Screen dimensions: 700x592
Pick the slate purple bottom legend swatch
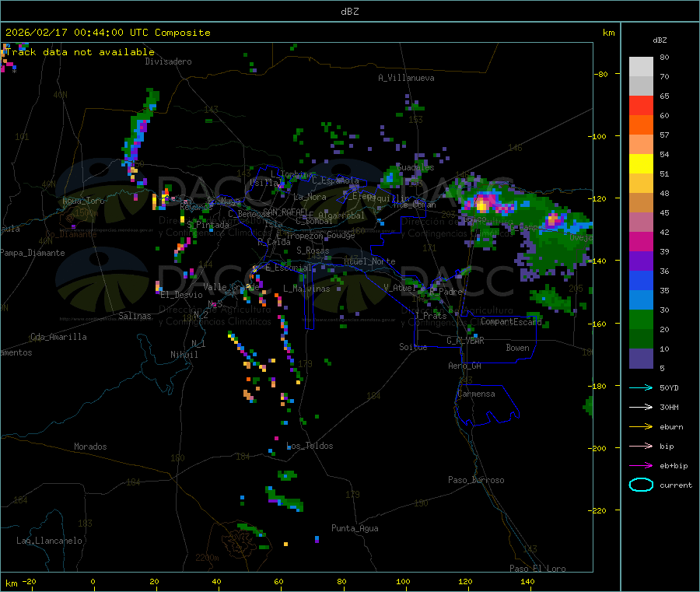[641, 358]
